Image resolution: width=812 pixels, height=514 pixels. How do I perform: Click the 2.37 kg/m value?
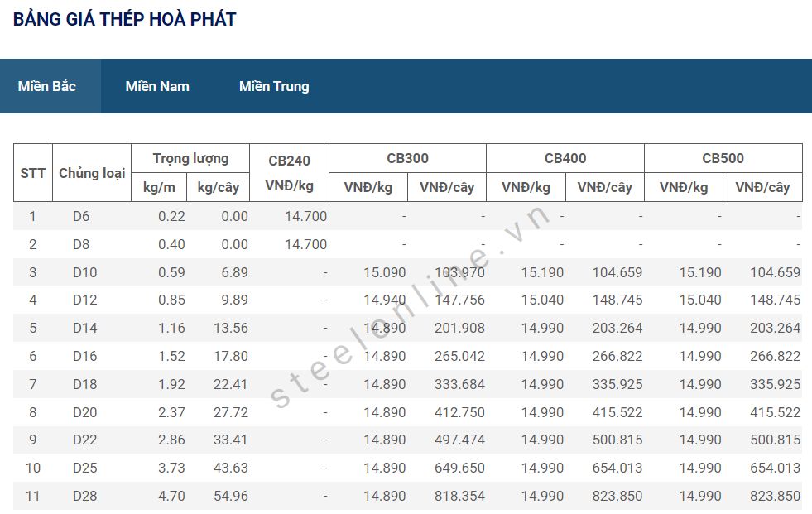coord(171,412)
